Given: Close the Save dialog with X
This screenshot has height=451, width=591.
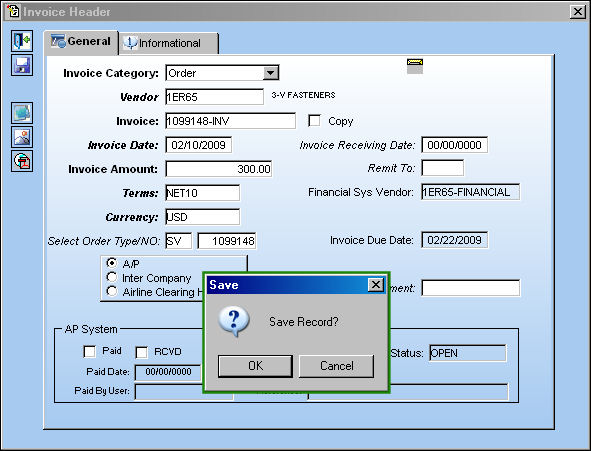Looking at the screenshot, I should [x=375, y=284].
